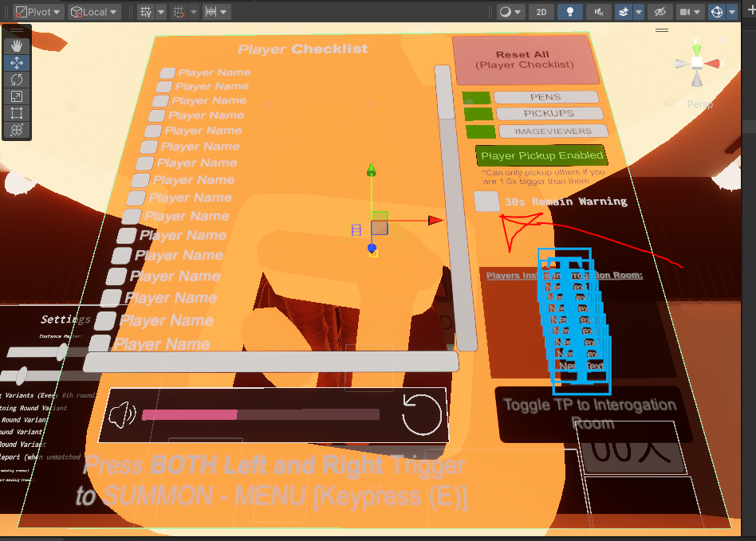Click Players Inside Interrogation Room heading
The height and width of the screenshot is (541, 756).
pyautogui.click(x=564, y=276)
